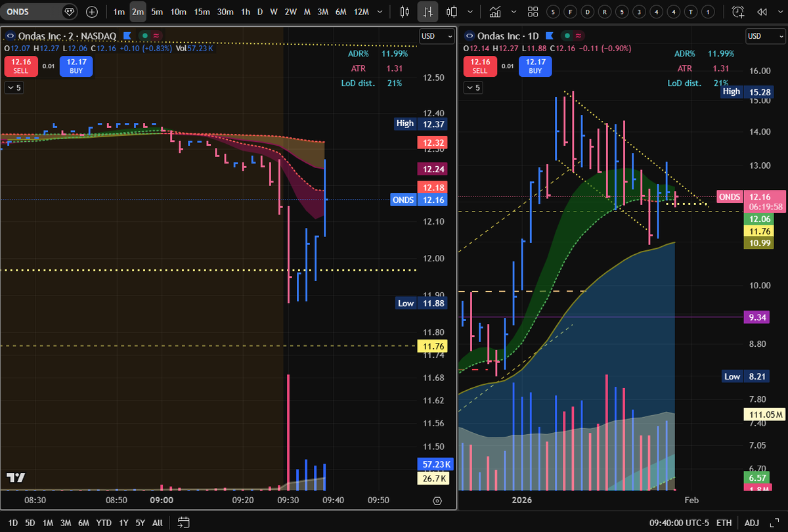Choose the 1h interval

coord(245,12)
